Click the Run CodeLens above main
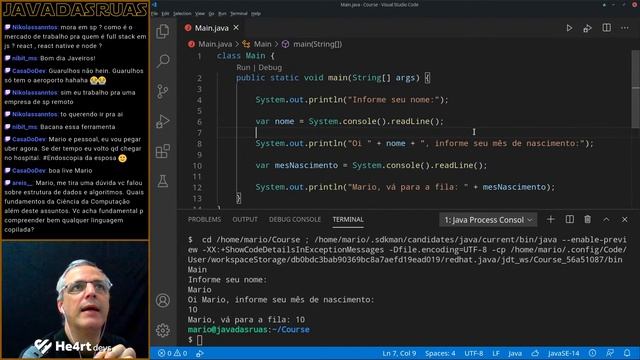Screen dimensions: 640x360 point(243,67)
